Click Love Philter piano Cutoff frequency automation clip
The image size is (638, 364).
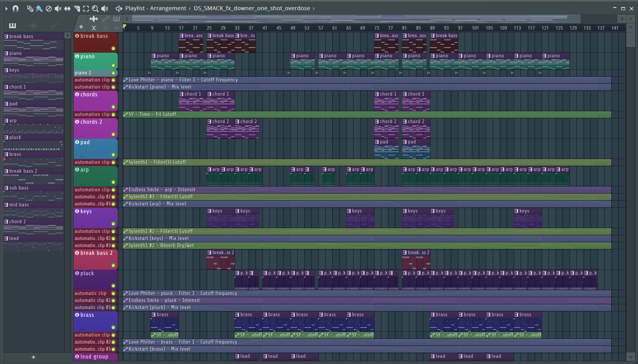click(367, 80)
